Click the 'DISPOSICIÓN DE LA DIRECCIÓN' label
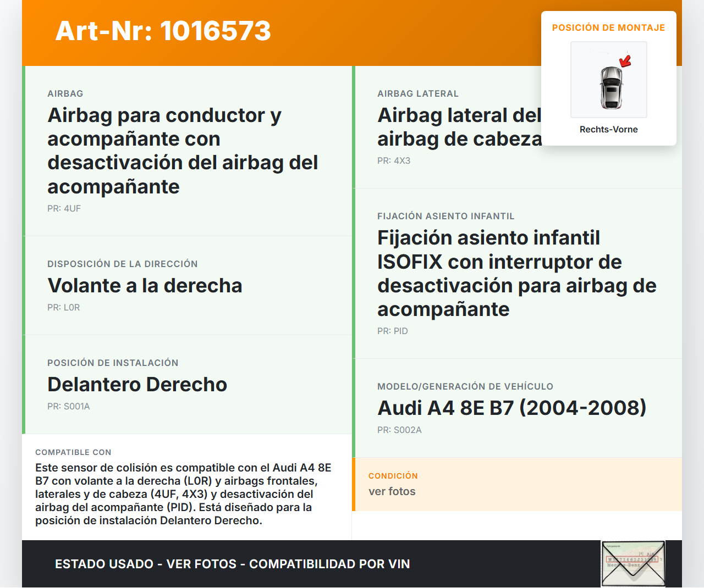Viewport: 704px width, 588px height. [123, 264]
